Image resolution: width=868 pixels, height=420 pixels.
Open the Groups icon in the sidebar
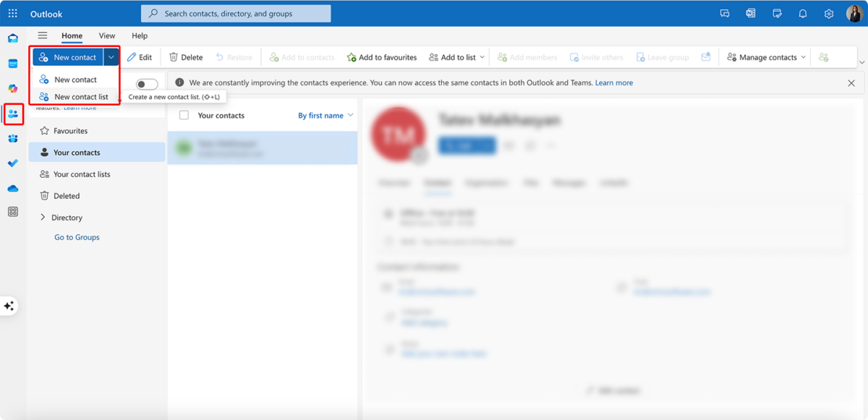point(12,137)
